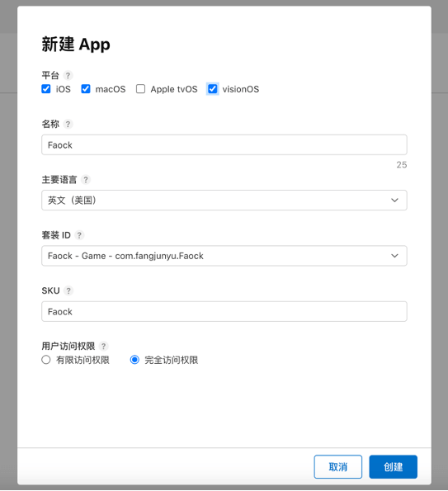The width and height of the screenshot is (448, 491).
Task: Click help icon beside 主要语言 label
Action: [x=86, y=179]
